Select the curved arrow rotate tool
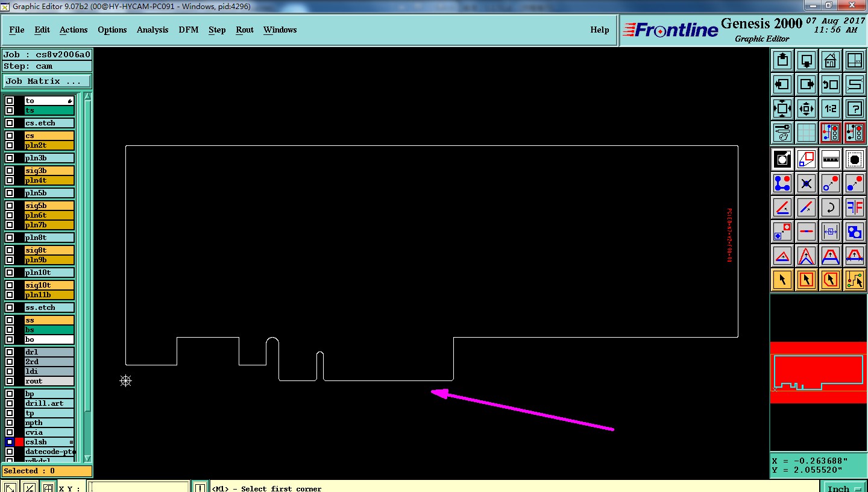The width and height of the screenshot is (868, 492). 831,207
